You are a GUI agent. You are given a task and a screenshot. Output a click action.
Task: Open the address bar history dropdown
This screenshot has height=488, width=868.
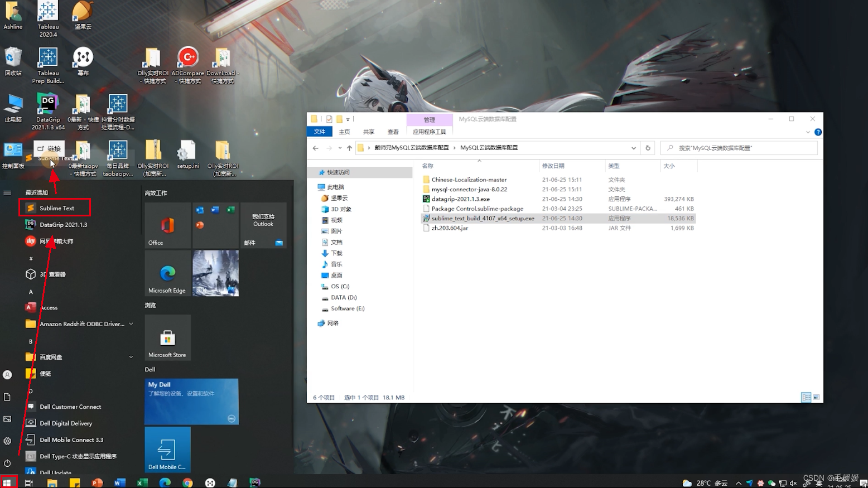point(634,148)
